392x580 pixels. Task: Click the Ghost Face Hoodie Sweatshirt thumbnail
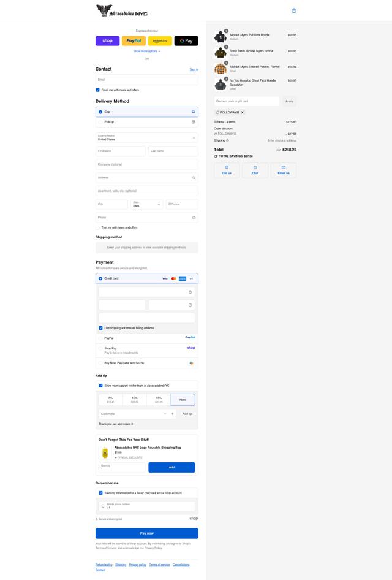[221, 85]
